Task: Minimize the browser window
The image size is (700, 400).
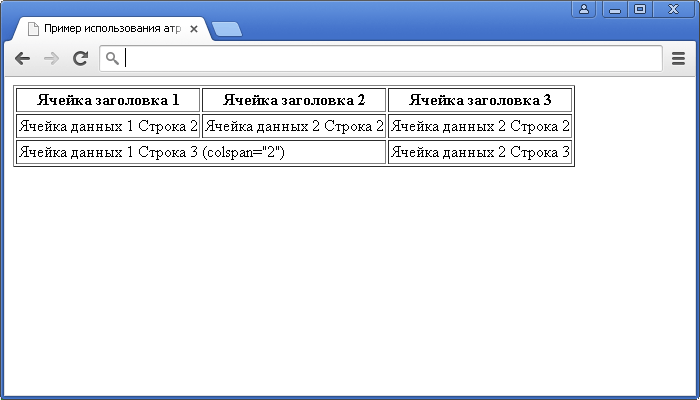Action: pos(614,9)
